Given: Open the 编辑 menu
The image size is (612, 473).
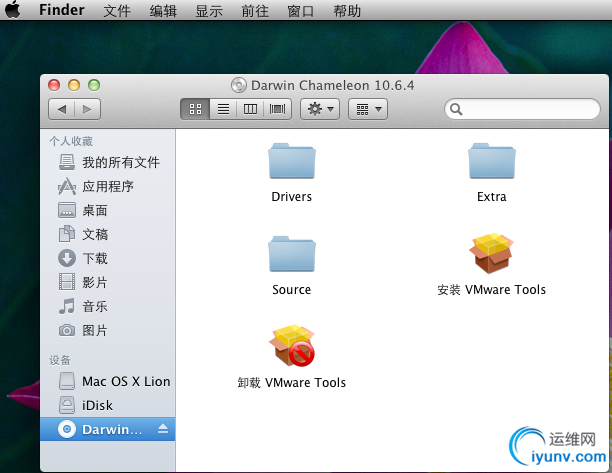Looking at the screenshot, I should coord(163,11).
